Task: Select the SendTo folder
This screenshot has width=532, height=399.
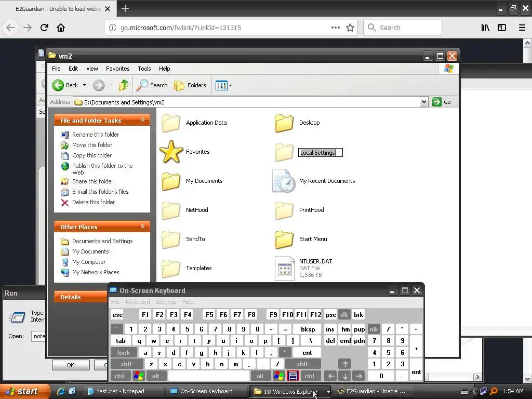Action: click(183, 239)
